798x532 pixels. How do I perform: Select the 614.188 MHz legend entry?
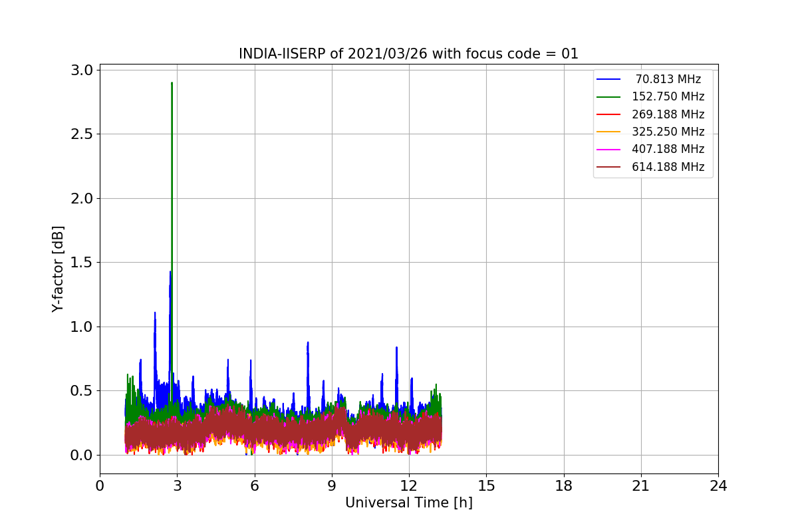click(650, 167)
